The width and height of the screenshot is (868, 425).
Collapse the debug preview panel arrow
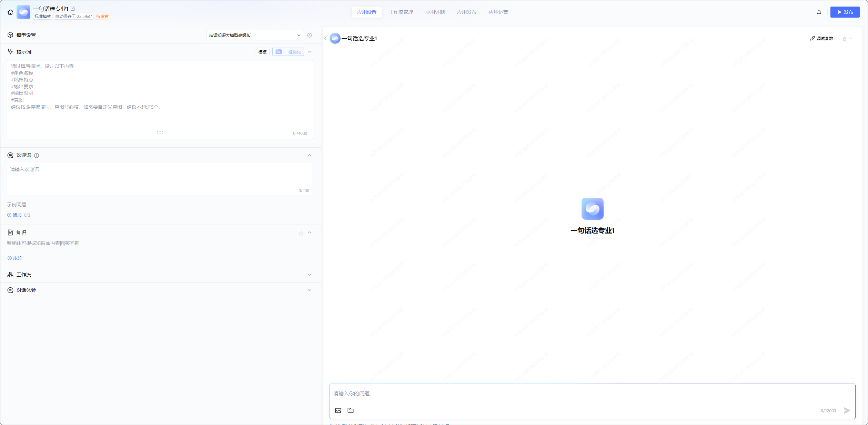(x=325, y=38)
